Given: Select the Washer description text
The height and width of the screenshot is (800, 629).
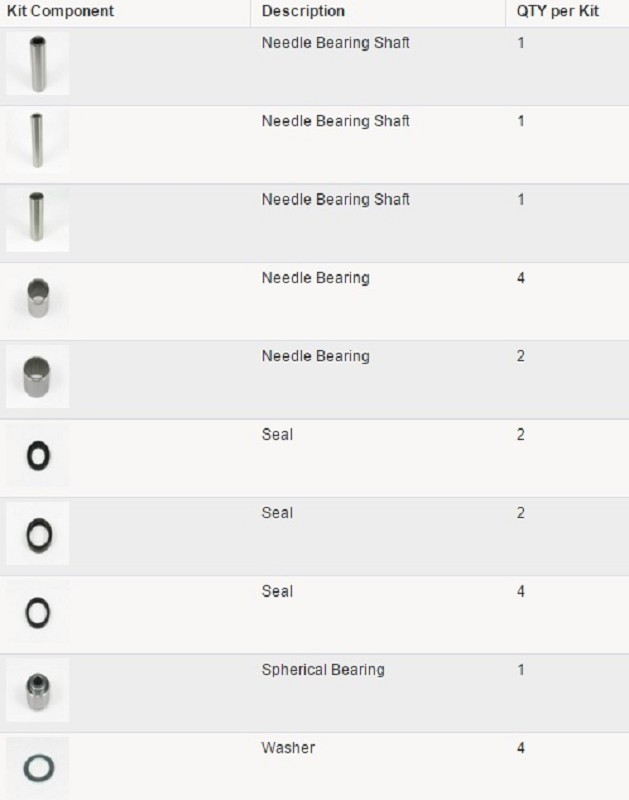Looking at the screenshot, I should coord(288,748).
